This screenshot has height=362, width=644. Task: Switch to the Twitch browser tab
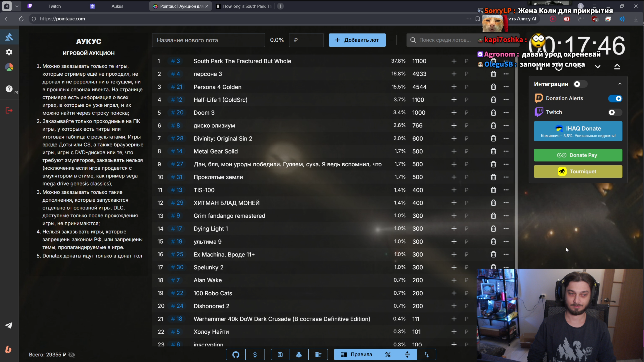click(54, 6)
